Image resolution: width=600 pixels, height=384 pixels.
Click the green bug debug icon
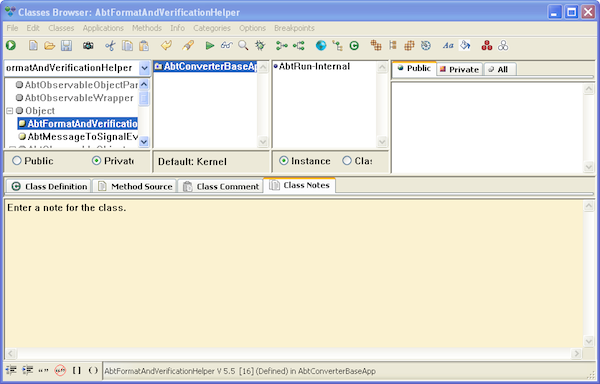pos(260,46)
